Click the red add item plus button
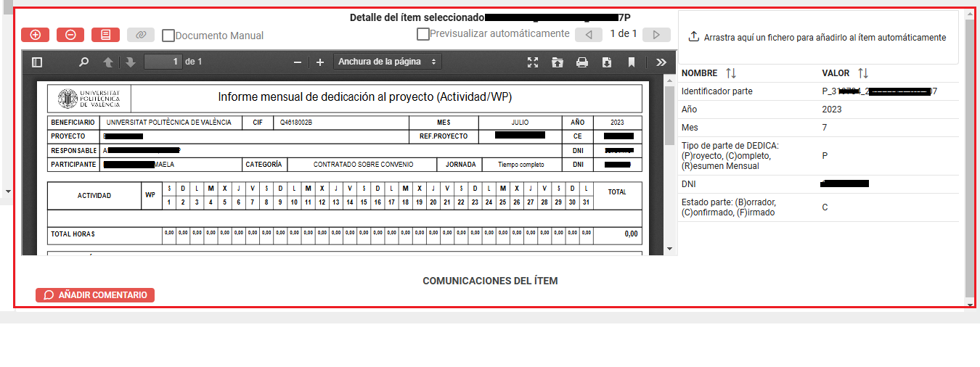Screen dimensions: 980x367 [35, 35]
